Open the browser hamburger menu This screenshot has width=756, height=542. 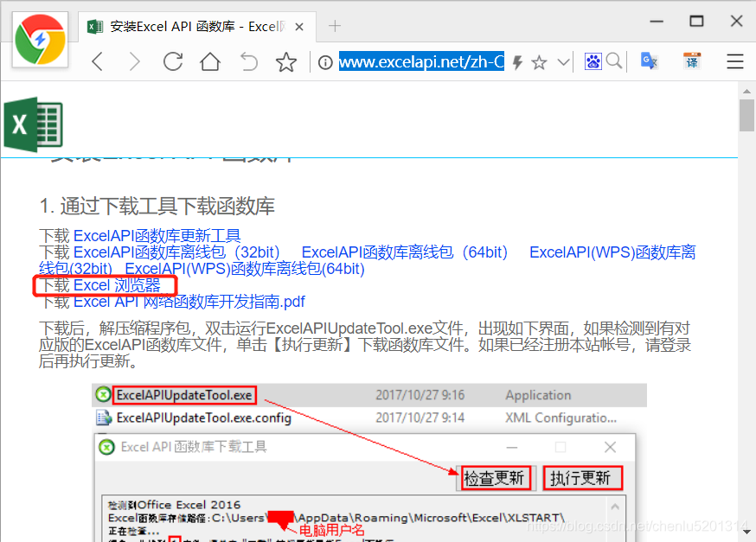[734, 61]
